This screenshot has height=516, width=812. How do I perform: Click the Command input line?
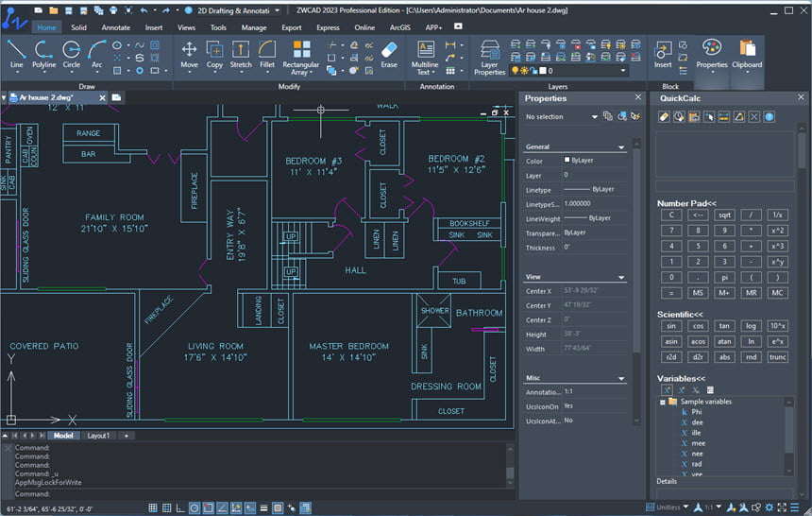click(259, 493)
